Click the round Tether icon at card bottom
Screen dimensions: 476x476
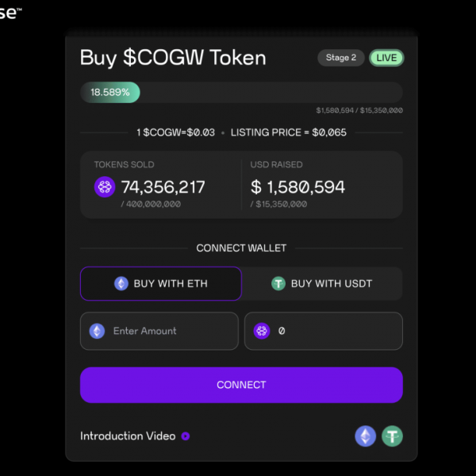[x=392, y=436]
